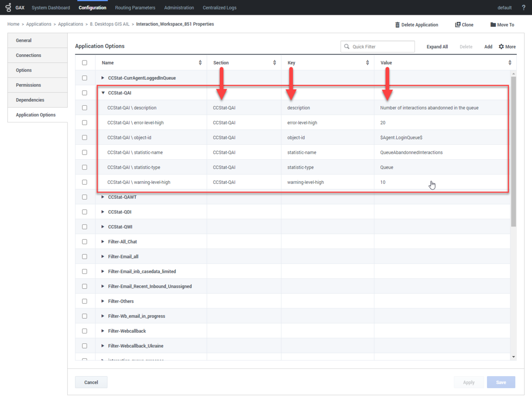Click the Expand All button

tap(437, 47)
